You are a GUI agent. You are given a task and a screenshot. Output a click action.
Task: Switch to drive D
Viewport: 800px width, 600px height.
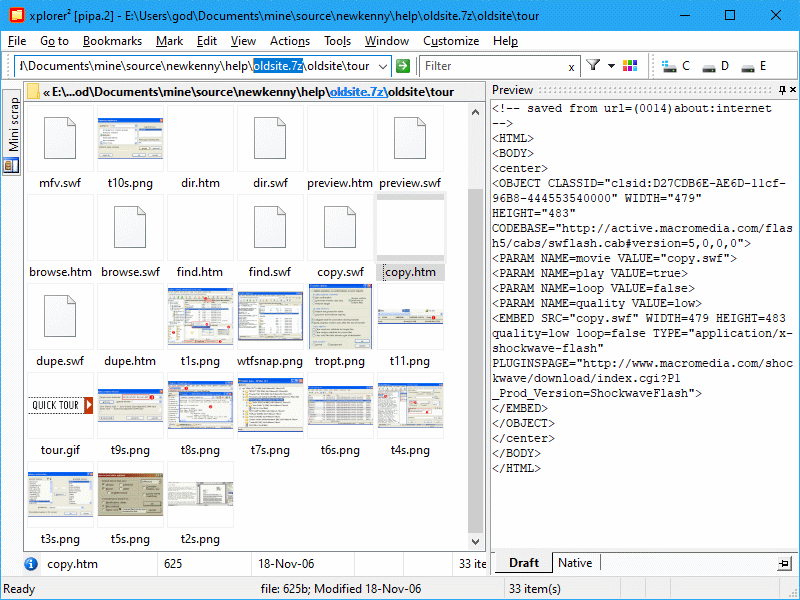pyautogui.click(x=715, y=66)
